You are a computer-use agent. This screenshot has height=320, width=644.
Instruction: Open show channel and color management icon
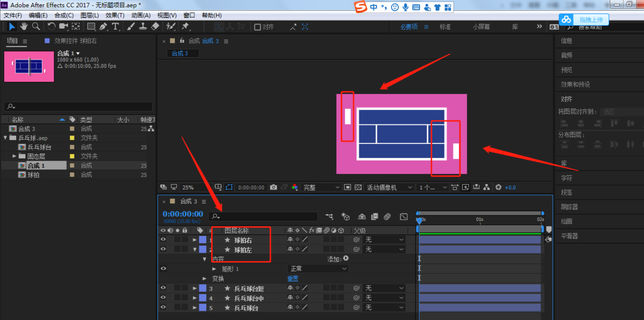(295, 187)
